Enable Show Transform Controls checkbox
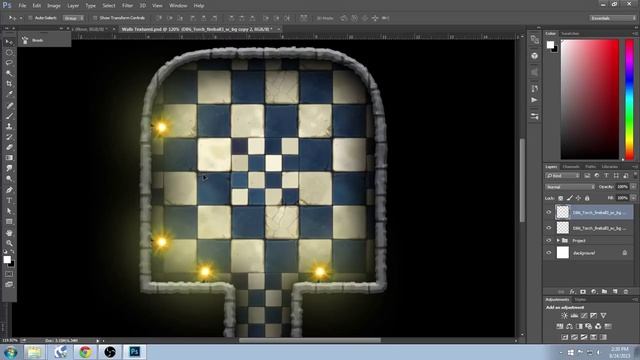Image resolution: width=640 pixels, height=360 pixels. point(95,18)
